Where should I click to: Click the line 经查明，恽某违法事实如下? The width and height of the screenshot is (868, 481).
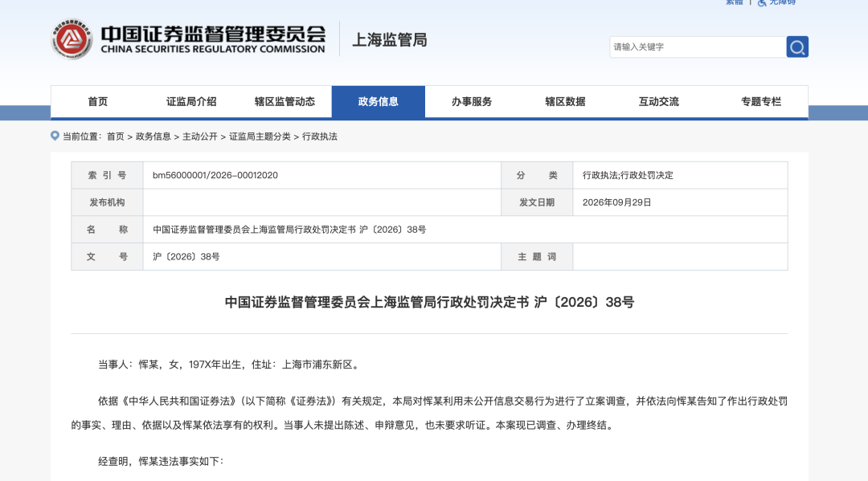coord(161,461)
